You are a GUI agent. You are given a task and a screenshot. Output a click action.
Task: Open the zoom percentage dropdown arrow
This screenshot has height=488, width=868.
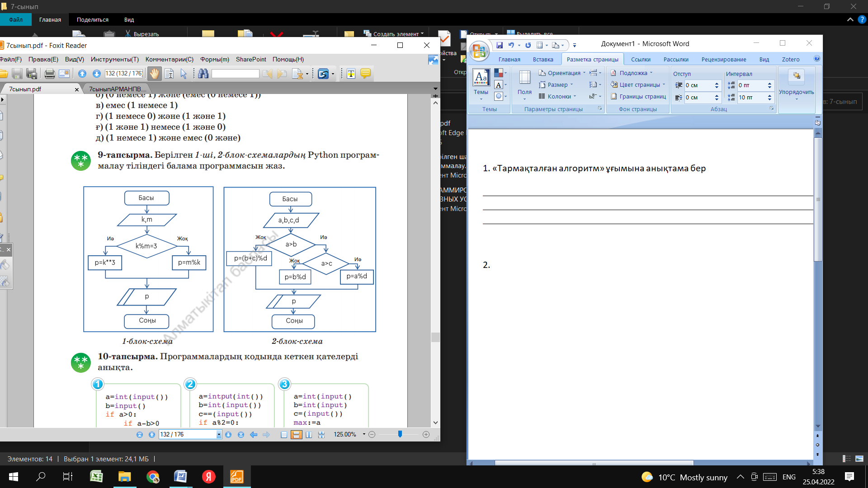coord(364,434)
